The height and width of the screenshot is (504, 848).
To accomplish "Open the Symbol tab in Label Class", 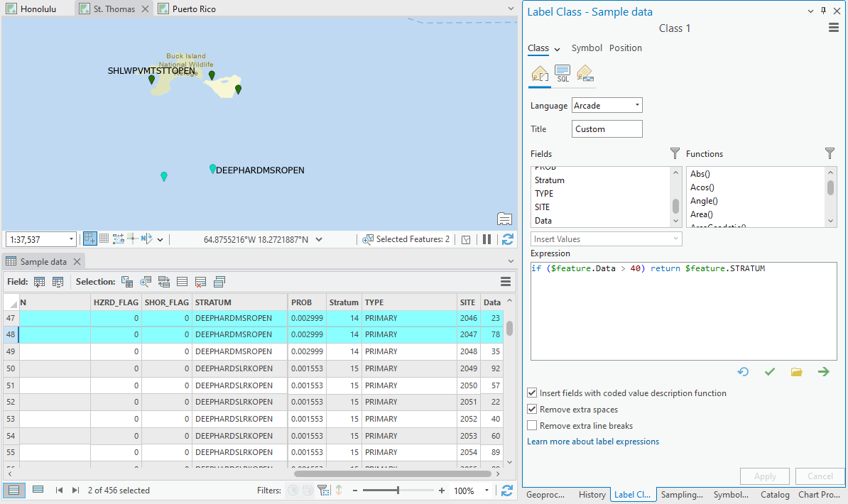I will [587, 48].
